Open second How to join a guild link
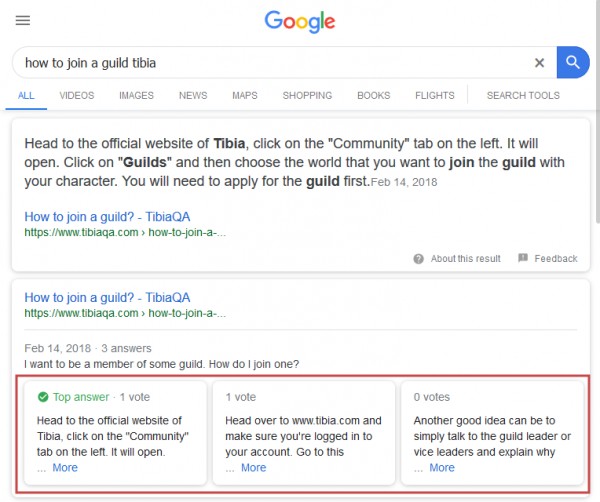 pyautogui.click(x=107, y=297)
